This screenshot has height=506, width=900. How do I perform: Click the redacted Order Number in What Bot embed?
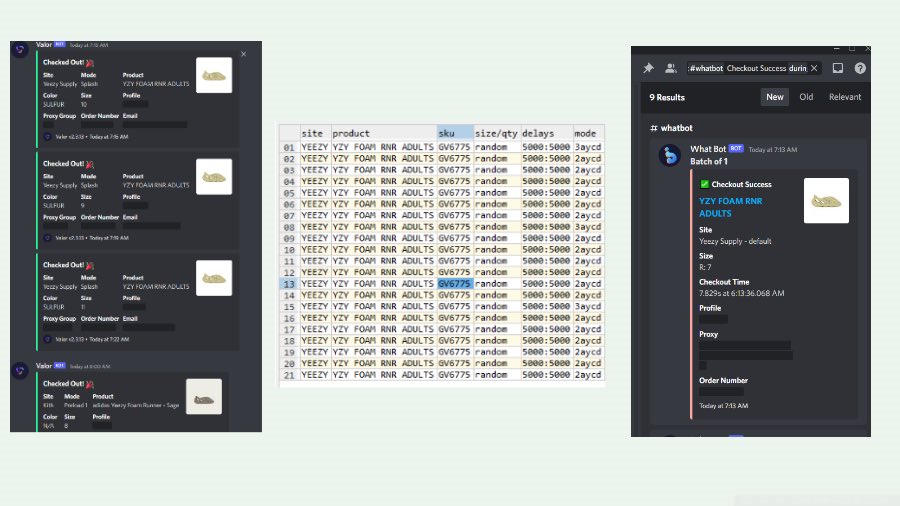pyautogui.click(x=721, y=392)
